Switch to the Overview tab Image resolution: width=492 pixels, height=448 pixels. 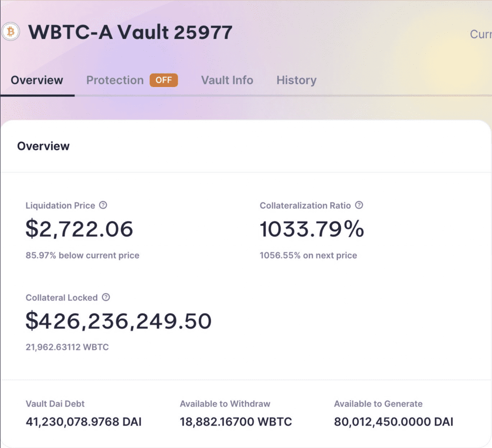[x=37, y=80]
